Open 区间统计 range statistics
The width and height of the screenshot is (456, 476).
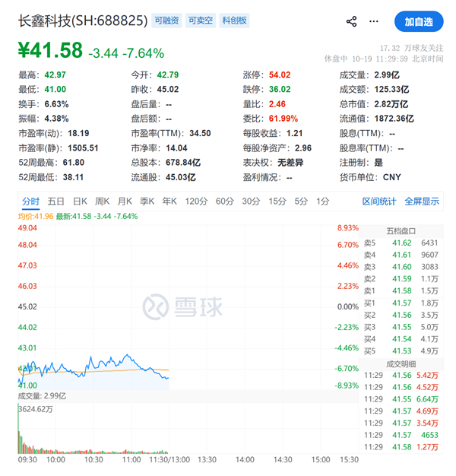point(379,202)
